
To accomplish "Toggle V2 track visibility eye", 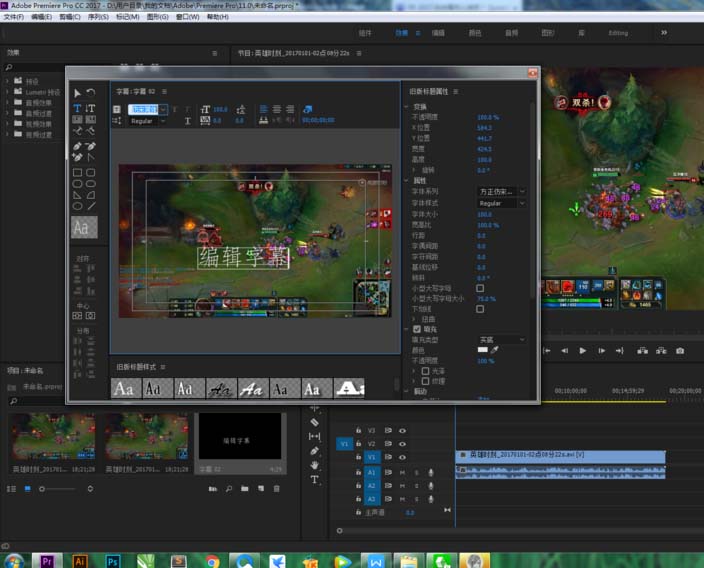I will click(x=402, y=444).
